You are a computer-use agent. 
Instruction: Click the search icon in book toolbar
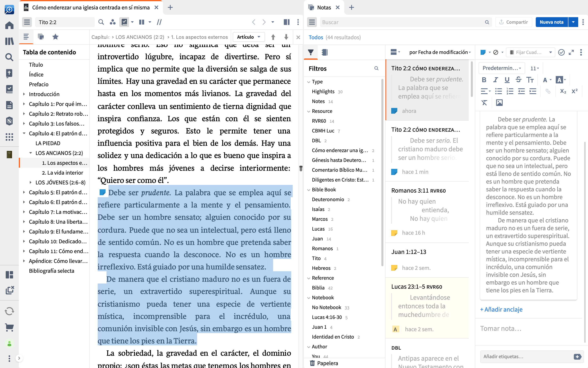pyautogui.click(x=101, y=22)
